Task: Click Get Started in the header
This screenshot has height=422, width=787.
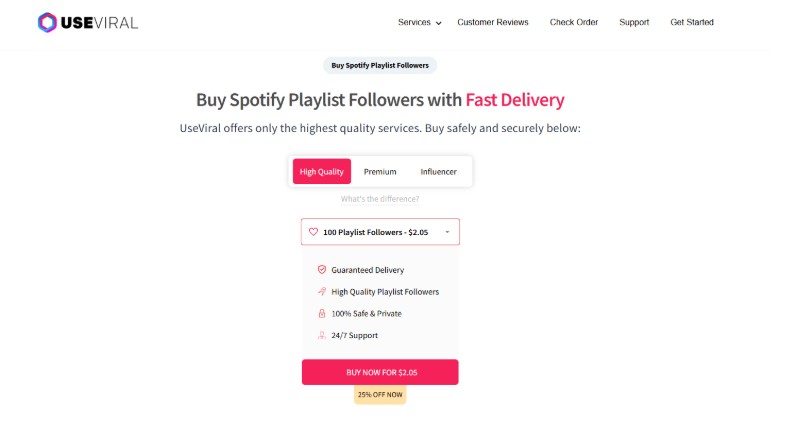Action: [692, 22]
